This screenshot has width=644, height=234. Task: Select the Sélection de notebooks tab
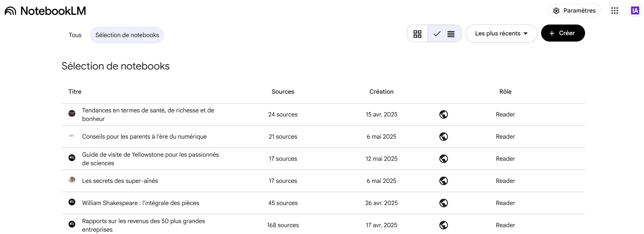click(127, 35)
